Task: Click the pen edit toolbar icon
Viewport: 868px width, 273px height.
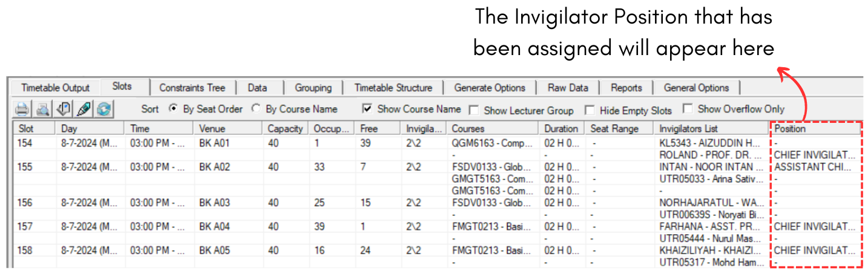Action: click(84, 110)
